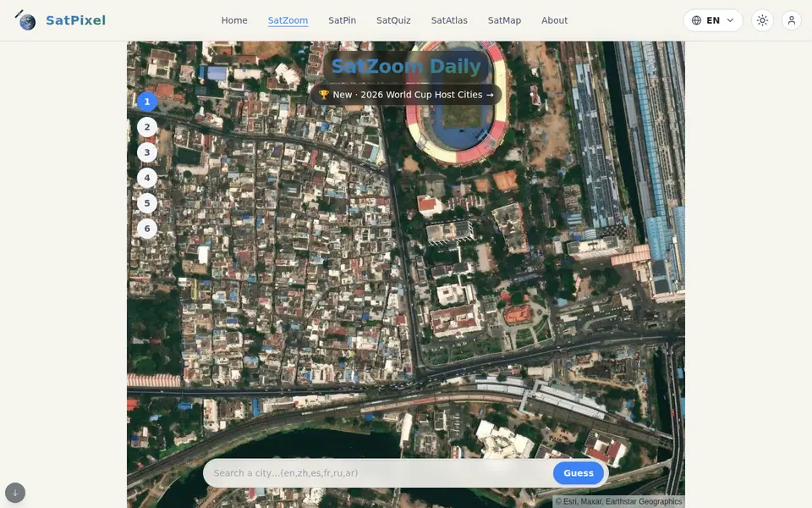Viewport: 812px width, 508px height.
Task: Visit the About page
Action: coord(555,20)
